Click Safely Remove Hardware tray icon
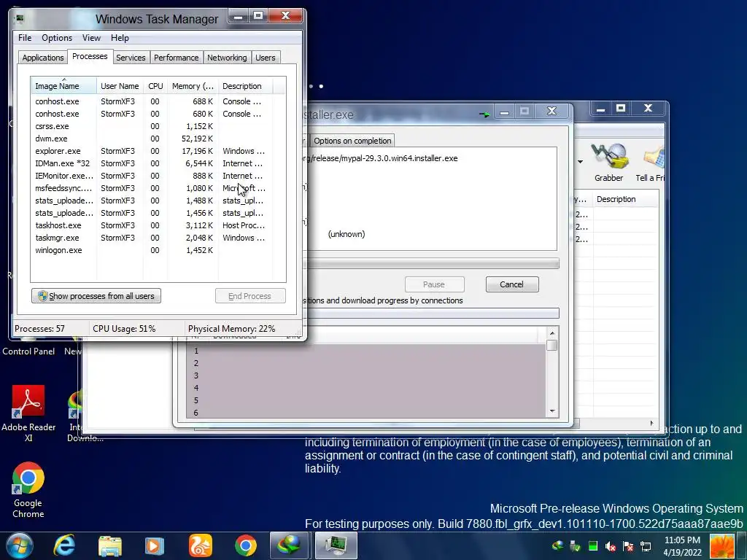The height and width of the screenshot is (560, 747). coord(575,545)
